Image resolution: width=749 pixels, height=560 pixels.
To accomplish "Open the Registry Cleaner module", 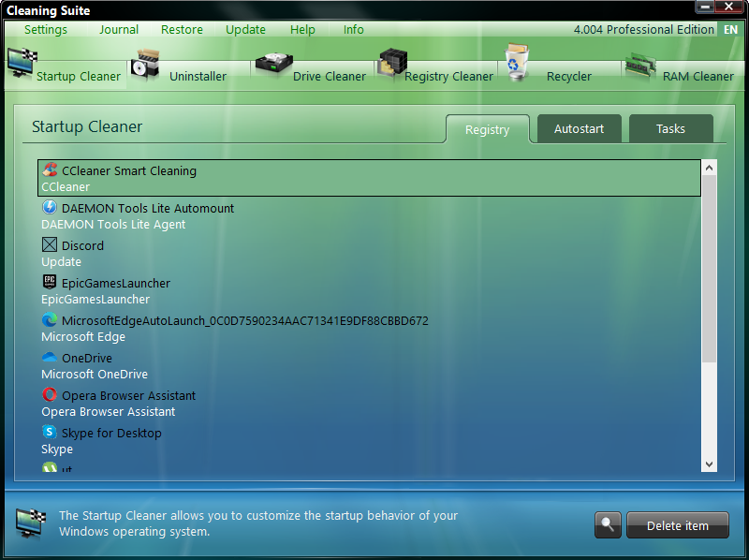I will (448, 77).
